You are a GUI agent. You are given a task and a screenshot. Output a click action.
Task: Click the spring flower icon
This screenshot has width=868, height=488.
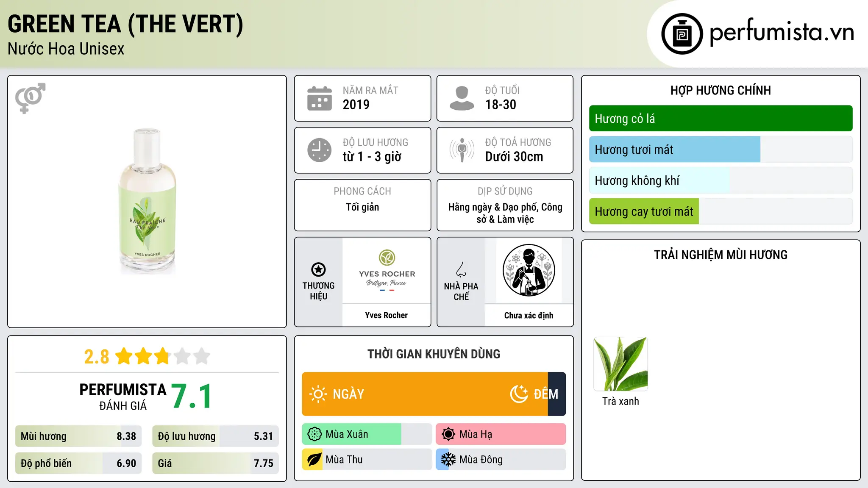(314, 434)
